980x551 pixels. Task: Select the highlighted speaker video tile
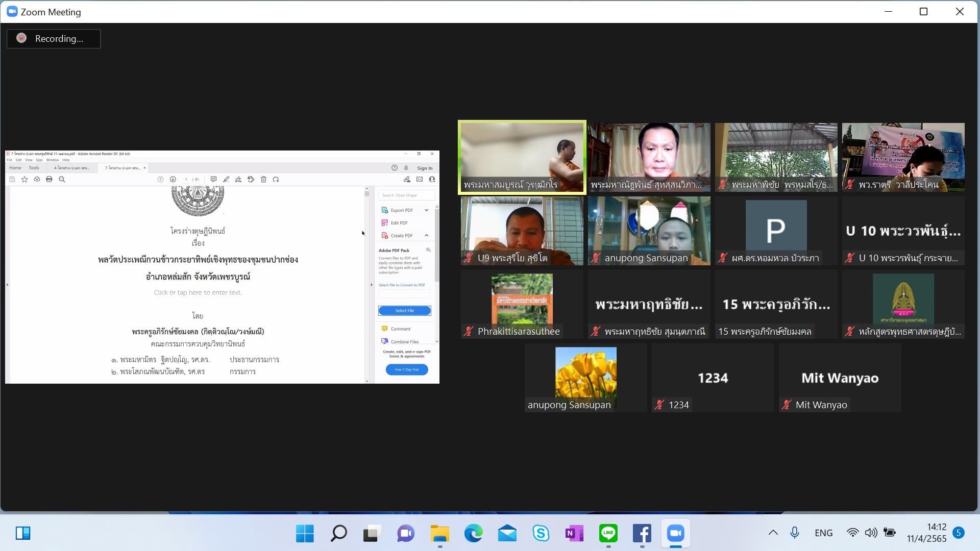coord(522,158)
